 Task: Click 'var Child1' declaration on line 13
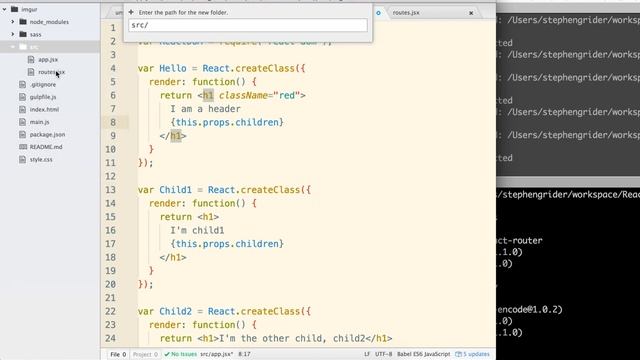[164, 190]
